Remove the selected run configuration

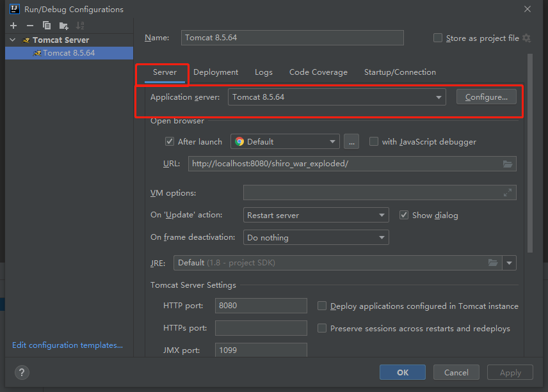click(29, 25)
